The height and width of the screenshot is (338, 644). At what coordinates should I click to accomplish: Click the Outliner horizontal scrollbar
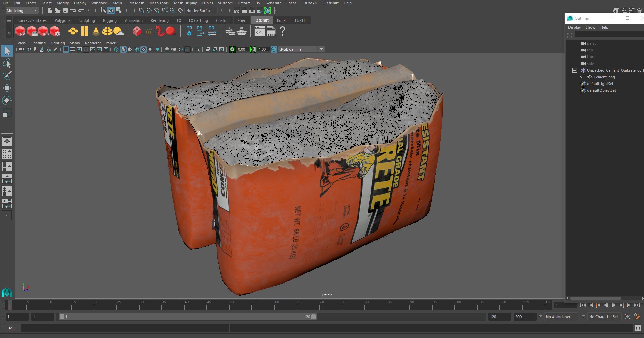tap(595, 298)
